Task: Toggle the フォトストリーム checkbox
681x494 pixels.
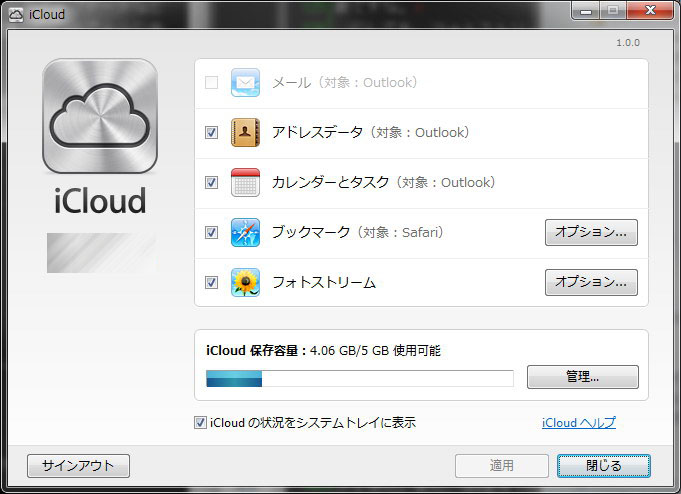Action: 211,283
